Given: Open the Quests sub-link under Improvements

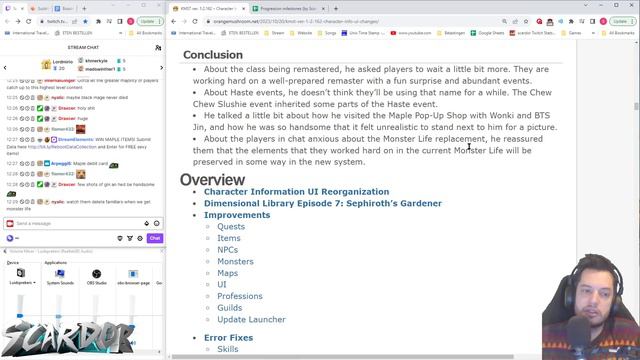Looking at the screenshot, I should point(231,227).
